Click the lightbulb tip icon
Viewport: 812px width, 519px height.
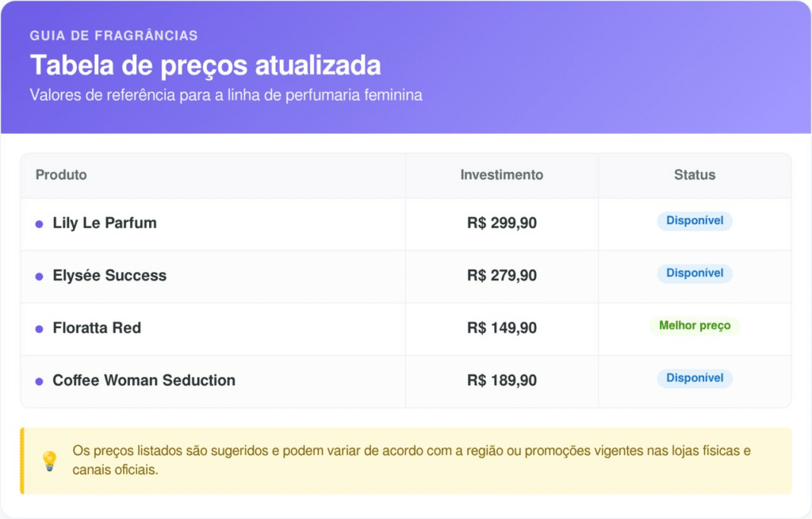pyautogui.click(x=50, y=460)
